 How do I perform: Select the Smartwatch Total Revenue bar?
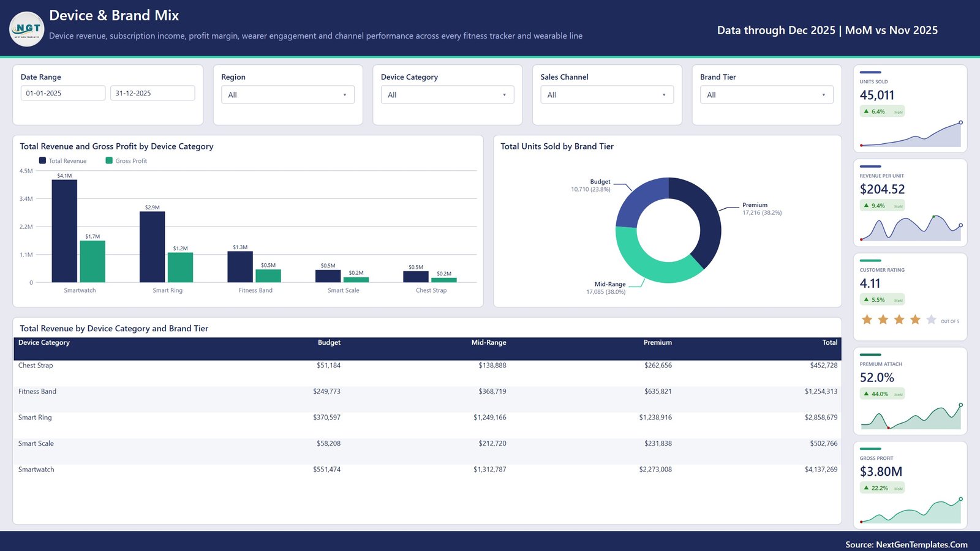coord(64,231)
